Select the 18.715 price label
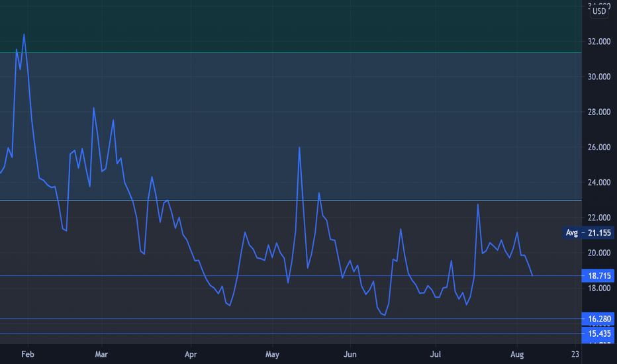Viewport: 617px width, 364px height. [x=598, y=276]
